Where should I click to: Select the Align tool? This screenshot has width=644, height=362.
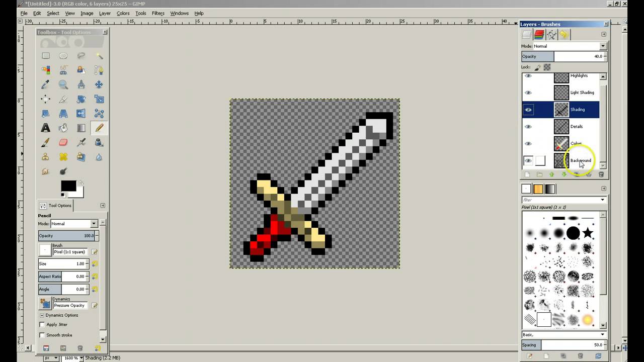(x=46, y=99)
